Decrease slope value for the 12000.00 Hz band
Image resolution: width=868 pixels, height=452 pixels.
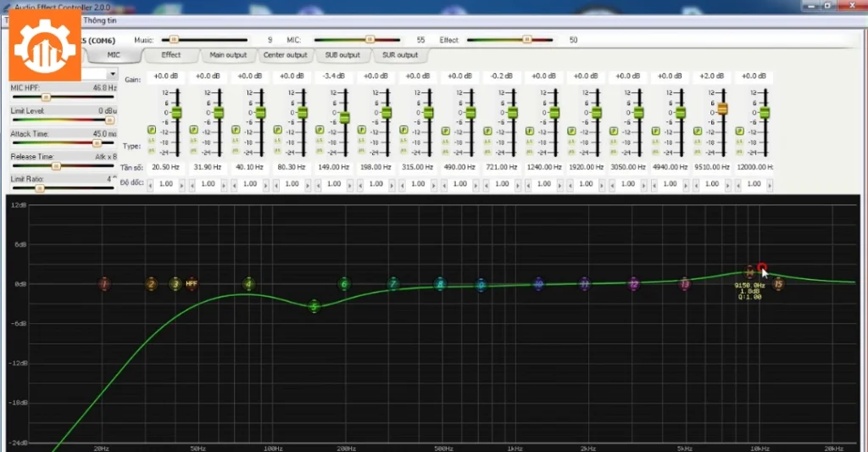739,184
